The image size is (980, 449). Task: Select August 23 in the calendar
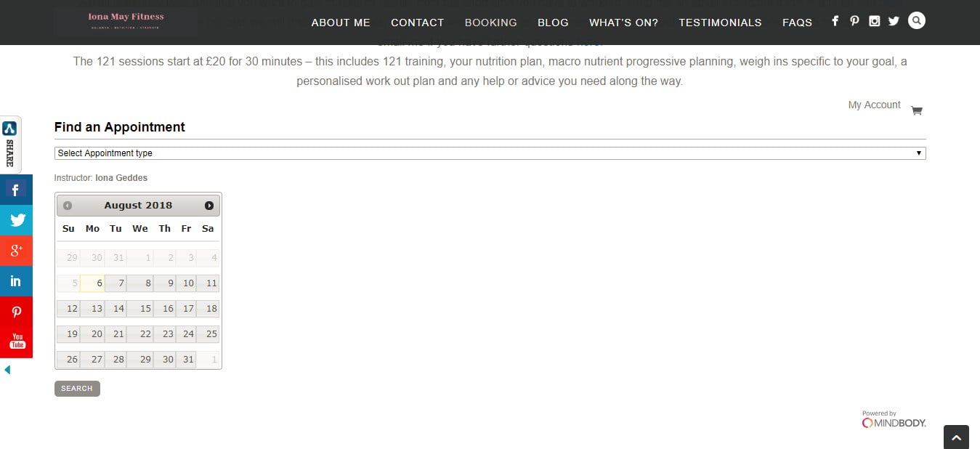pyautogui.click(x=164, y=334)
